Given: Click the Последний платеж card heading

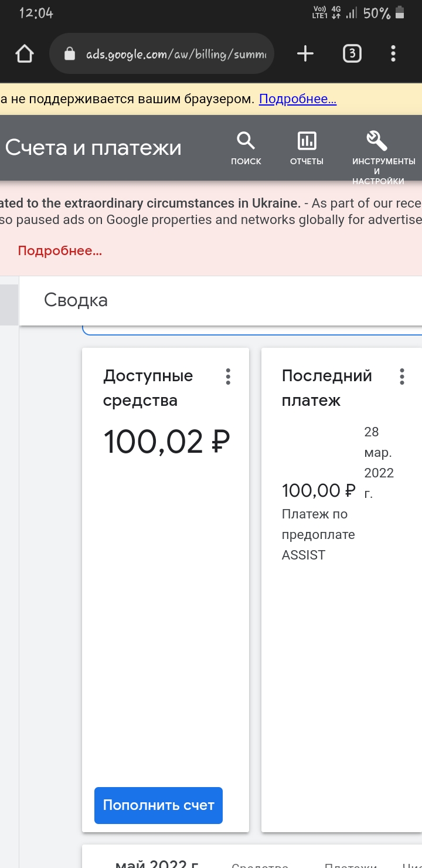Looking at the screenshot, I should pyautogui.click(x=327, y=388).
